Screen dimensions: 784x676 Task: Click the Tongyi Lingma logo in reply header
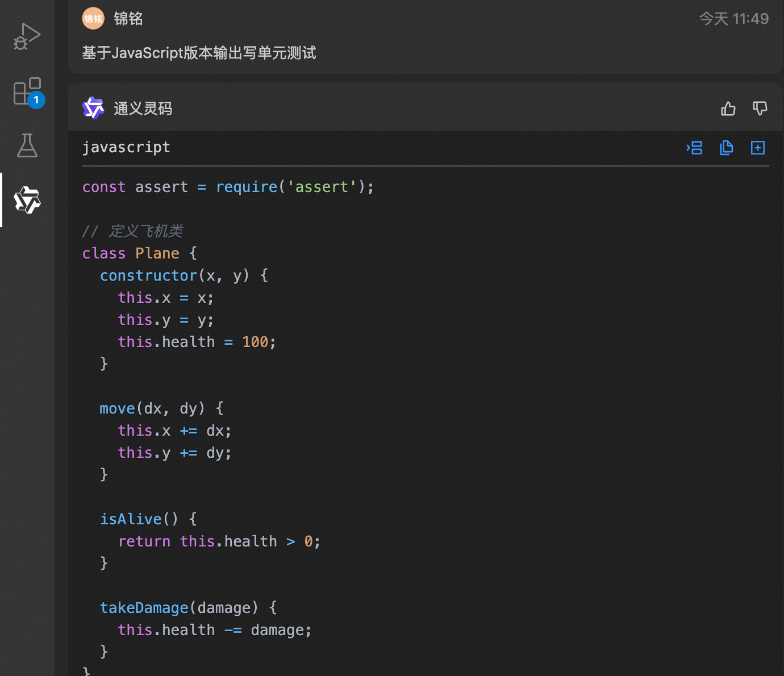coord(93,108)
